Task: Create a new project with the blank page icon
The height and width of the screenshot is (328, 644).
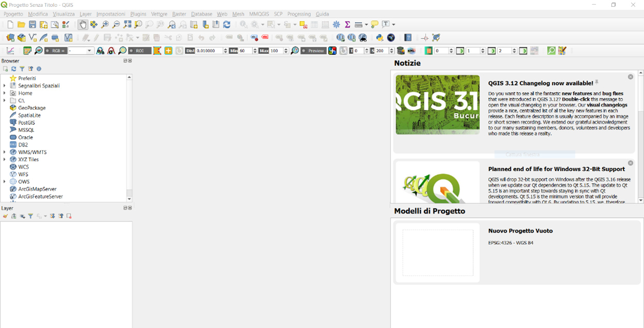Action: tap(10, 24)
